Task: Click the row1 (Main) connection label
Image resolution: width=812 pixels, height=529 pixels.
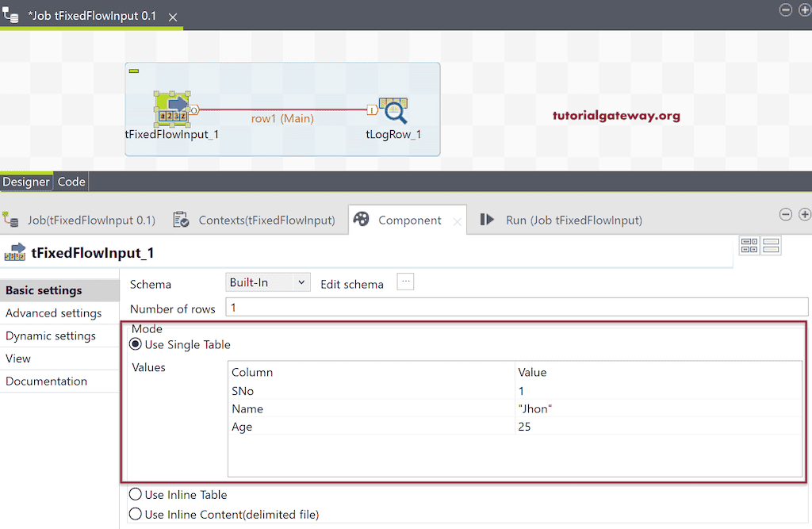Action: click(282, 119)
